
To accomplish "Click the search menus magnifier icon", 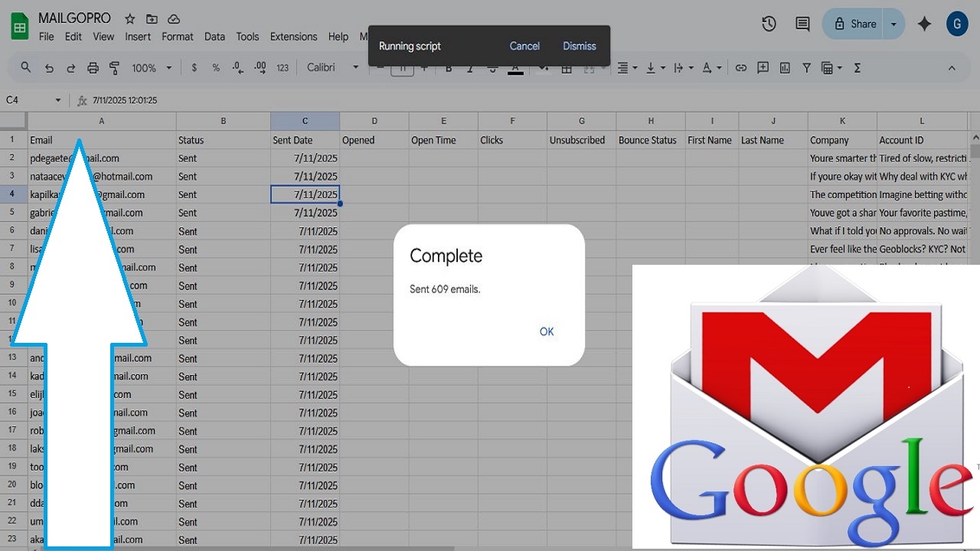I will [x=26, y=67].
